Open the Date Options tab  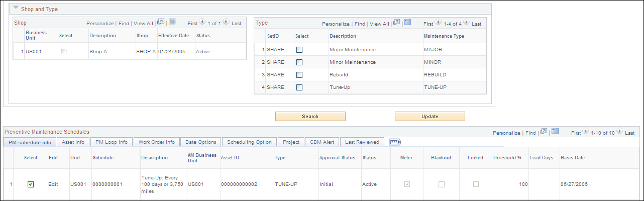coord(200,142)
